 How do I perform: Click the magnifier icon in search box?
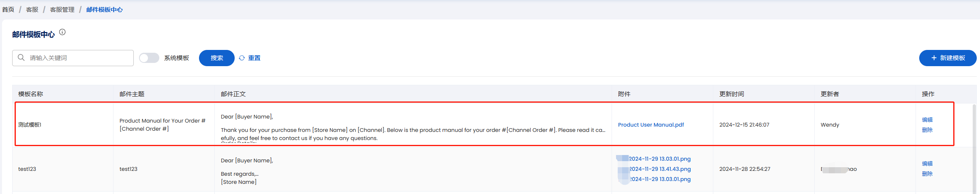[21, 58]
